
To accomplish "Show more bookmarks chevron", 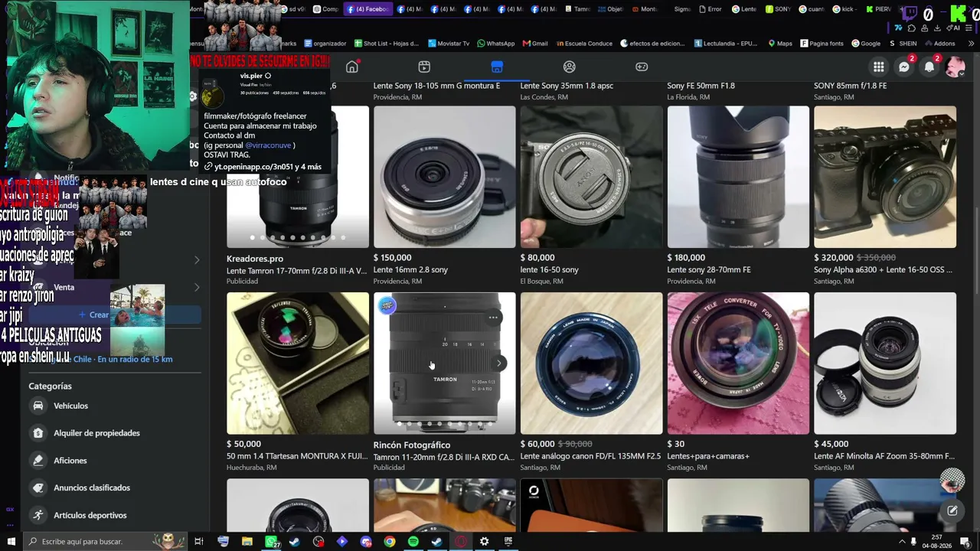I will (971, 44).
